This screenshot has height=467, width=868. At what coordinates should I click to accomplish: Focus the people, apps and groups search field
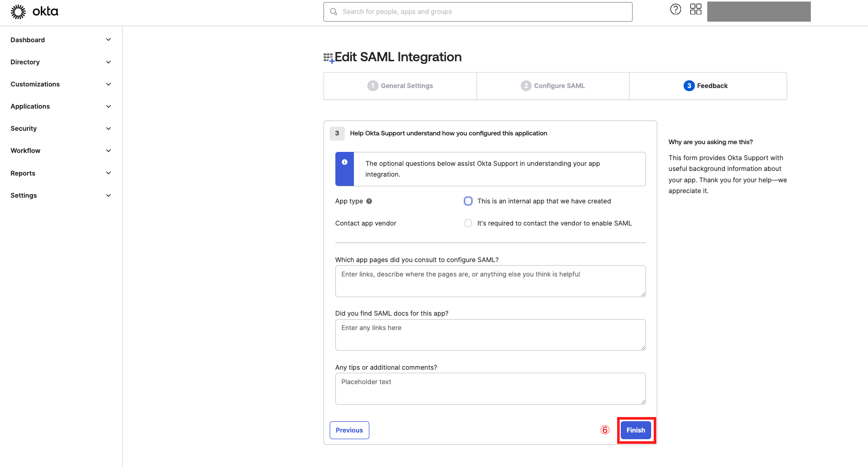[478, 12]
